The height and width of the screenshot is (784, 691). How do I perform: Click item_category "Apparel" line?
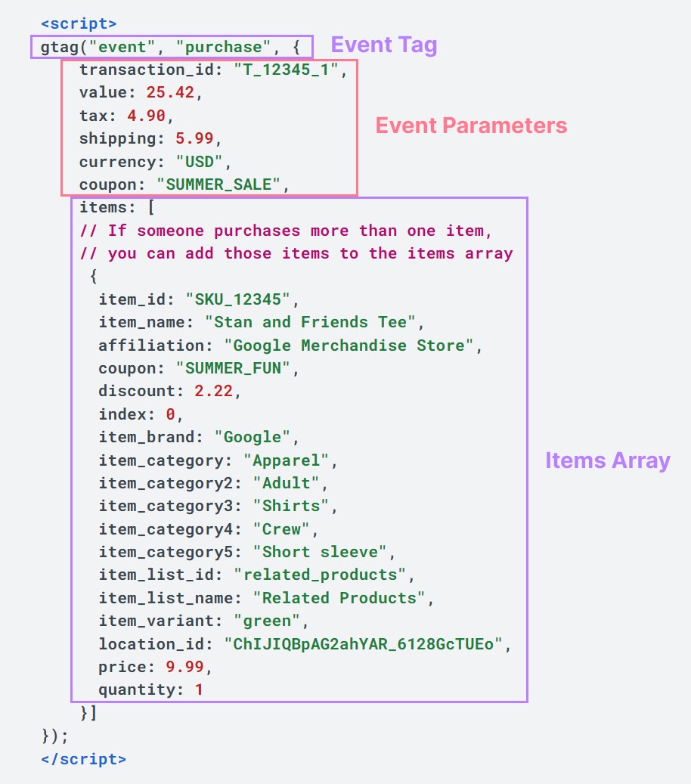218,460
